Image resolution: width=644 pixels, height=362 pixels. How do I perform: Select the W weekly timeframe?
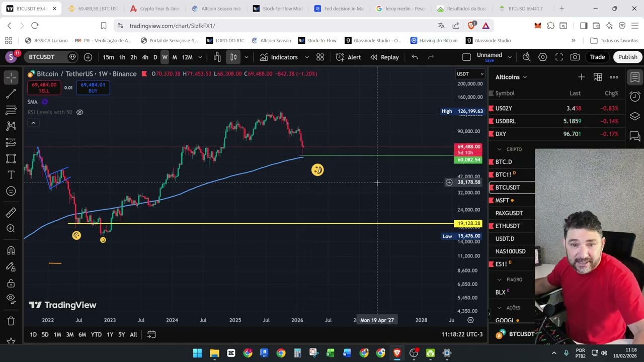point(165,57)
